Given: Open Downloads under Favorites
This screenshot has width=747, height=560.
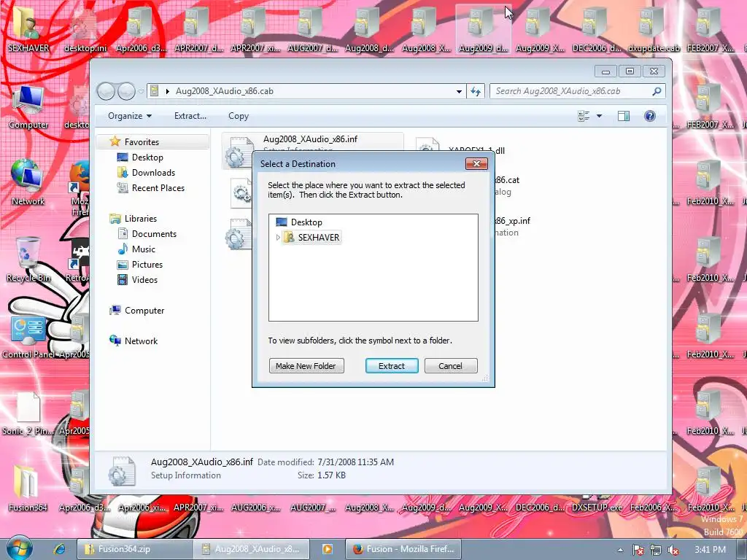Looking at the screenshot, I should coord(153,172).
